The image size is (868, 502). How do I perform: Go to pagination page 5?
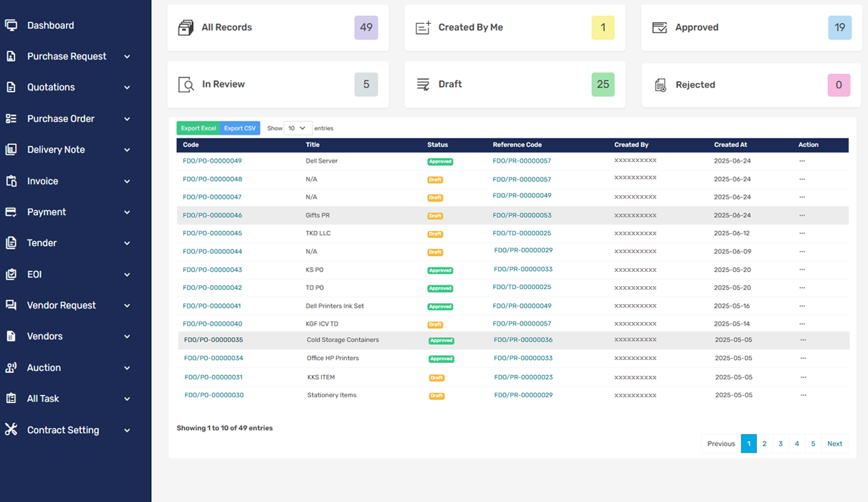pyautogui.click(x=813, y=444)
